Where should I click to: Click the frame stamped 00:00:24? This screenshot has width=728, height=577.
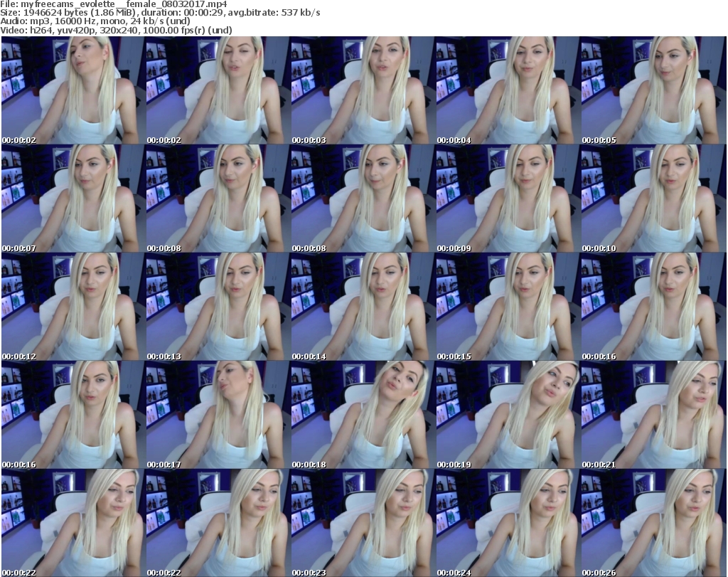508,523
